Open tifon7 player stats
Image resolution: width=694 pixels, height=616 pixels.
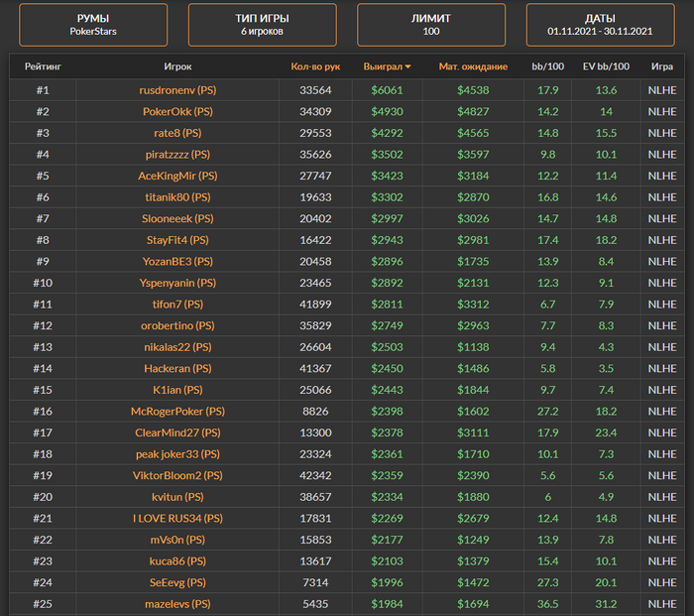[177, 305]
